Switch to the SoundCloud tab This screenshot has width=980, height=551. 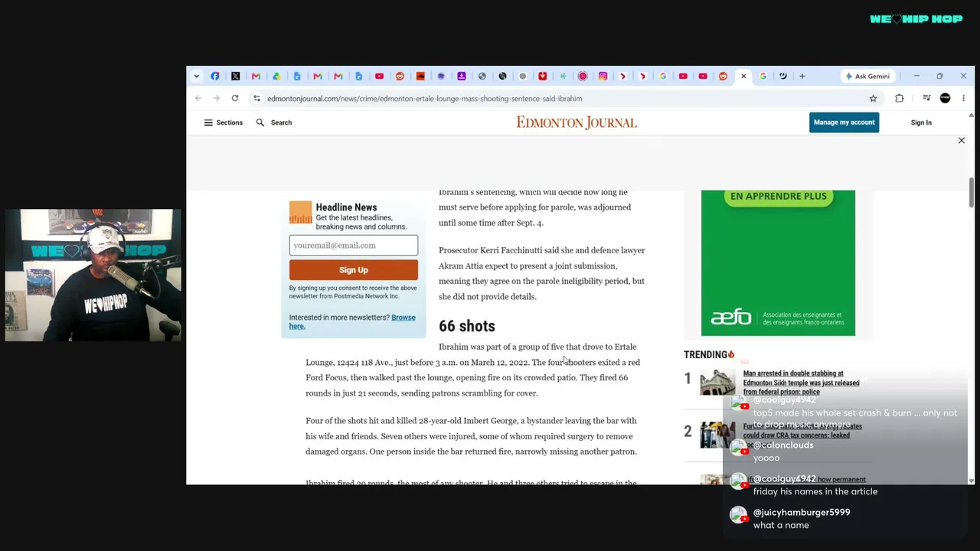[x=420, y=77]
